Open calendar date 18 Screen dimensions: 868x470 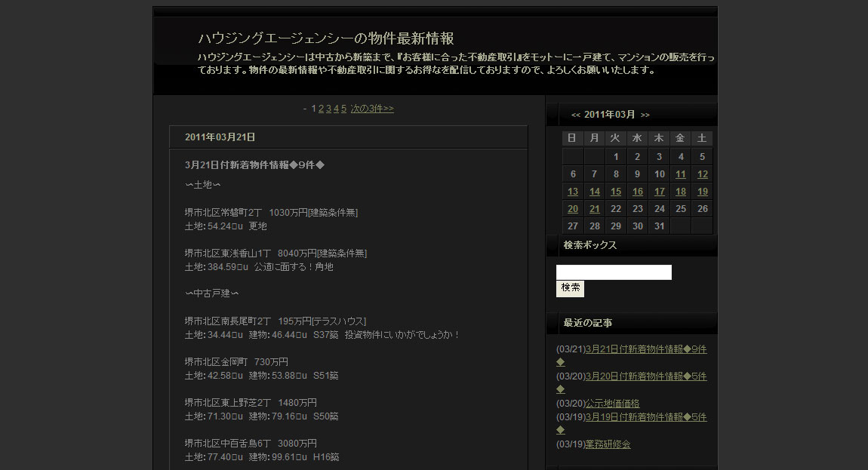681,192
